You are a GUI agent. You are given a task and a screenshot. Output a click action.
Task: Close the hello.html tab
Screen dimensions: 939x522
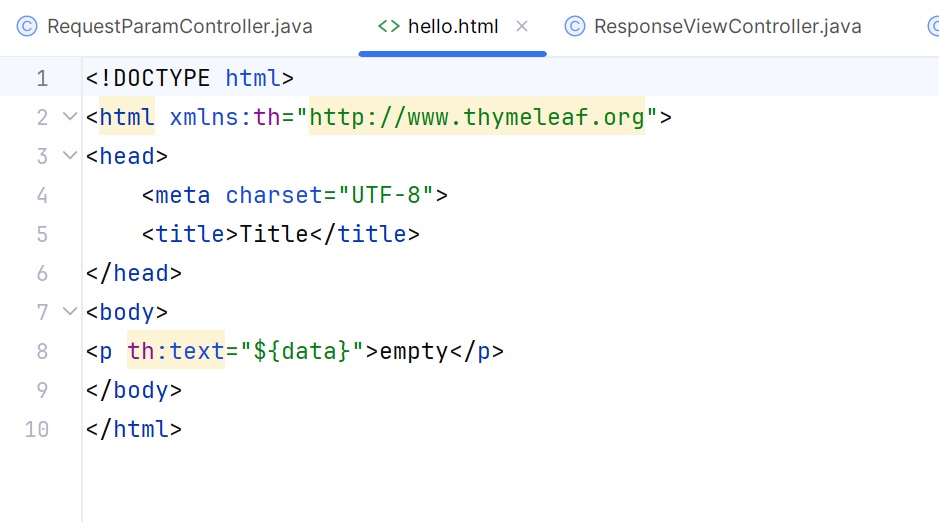point(522,26)
